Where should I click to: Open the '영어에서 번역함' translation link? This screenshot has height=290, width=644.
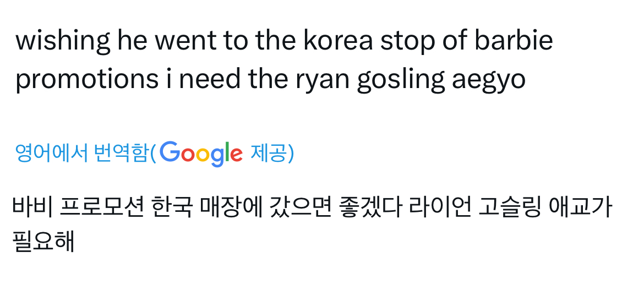pyautogui.click(x=81, y=153)
